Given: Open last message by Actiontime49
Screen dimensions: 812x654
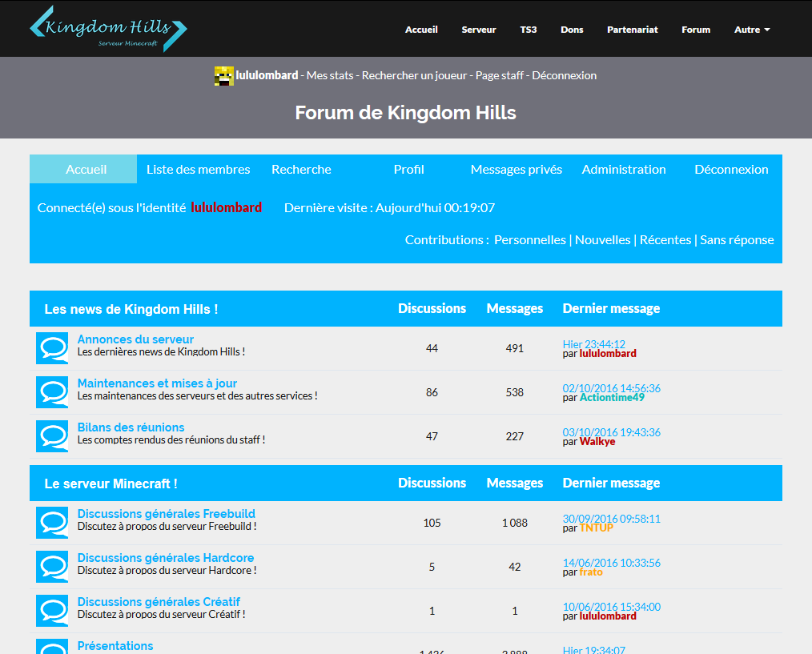Looking at the screenshot, I should coord(611,388).
